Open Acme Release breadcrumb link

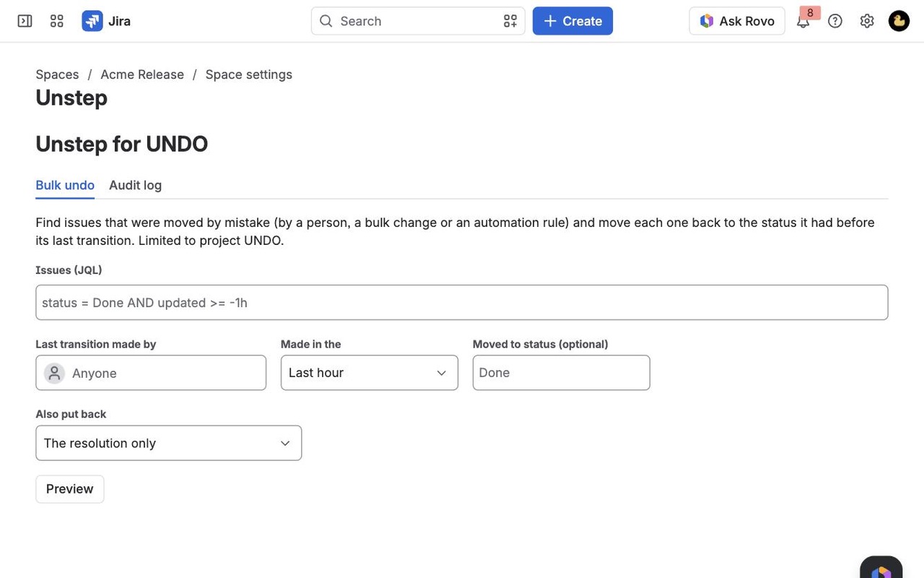coord(142,74)
